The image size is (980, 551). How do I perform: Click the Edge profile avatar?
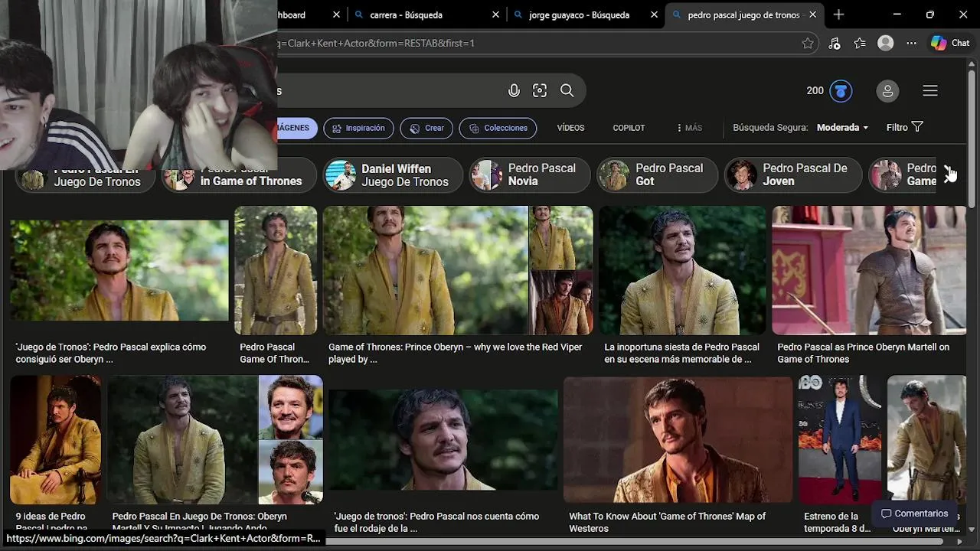pyautogui.click(x=886, y=44)
